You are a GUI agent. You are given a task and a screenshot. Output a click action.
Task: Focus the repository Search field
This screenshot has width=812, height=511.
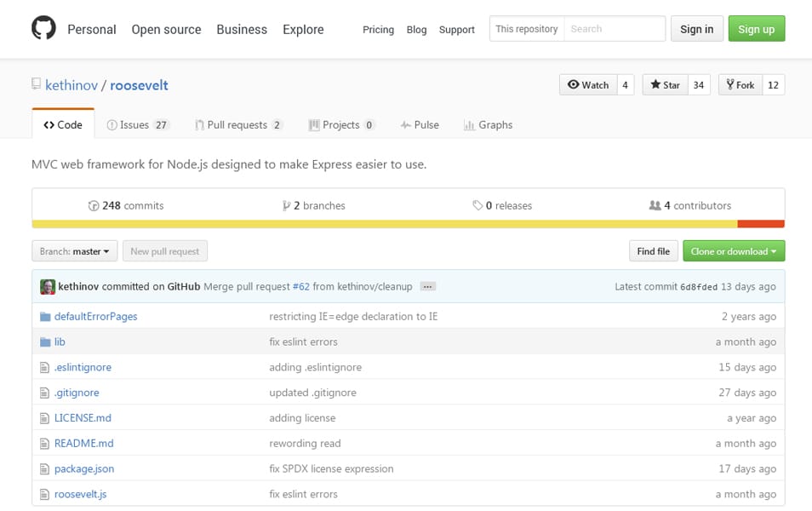615,29
